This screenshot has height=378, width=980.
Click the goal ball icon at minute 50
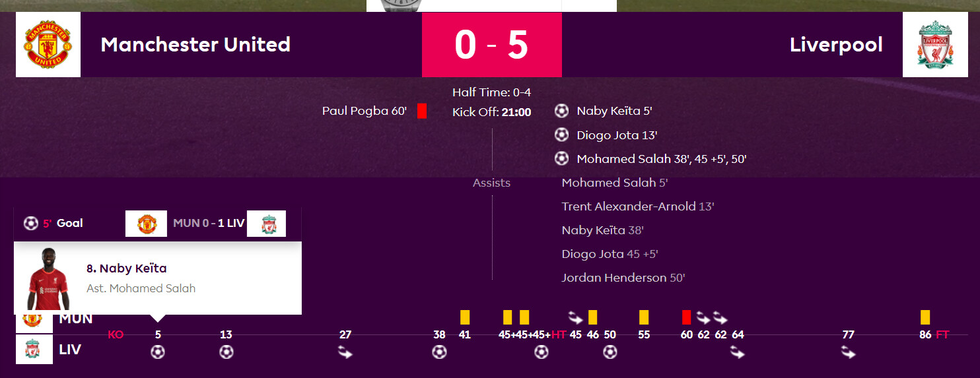(610, 352)
